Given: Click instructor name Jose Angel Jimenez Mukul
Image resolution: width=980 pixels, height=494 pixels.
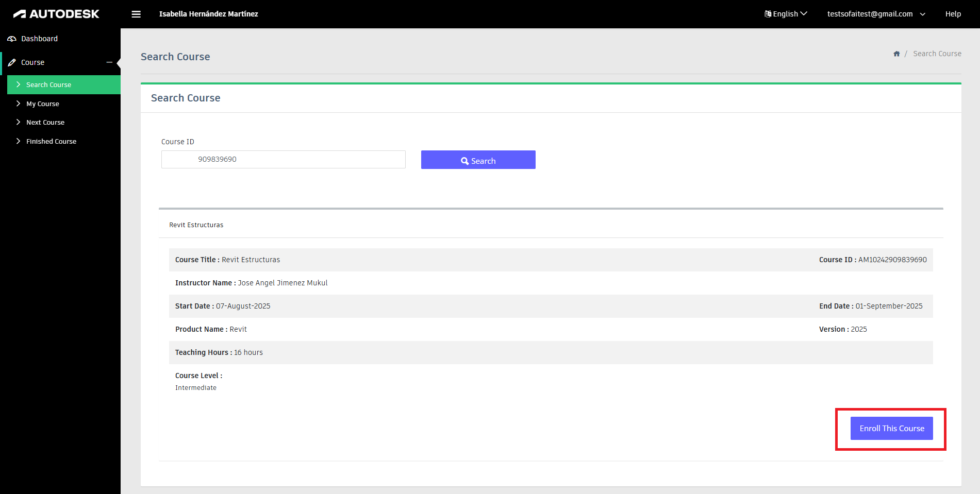Looking at the screenshot, I should pyautogui.click(x=283, y=283).
